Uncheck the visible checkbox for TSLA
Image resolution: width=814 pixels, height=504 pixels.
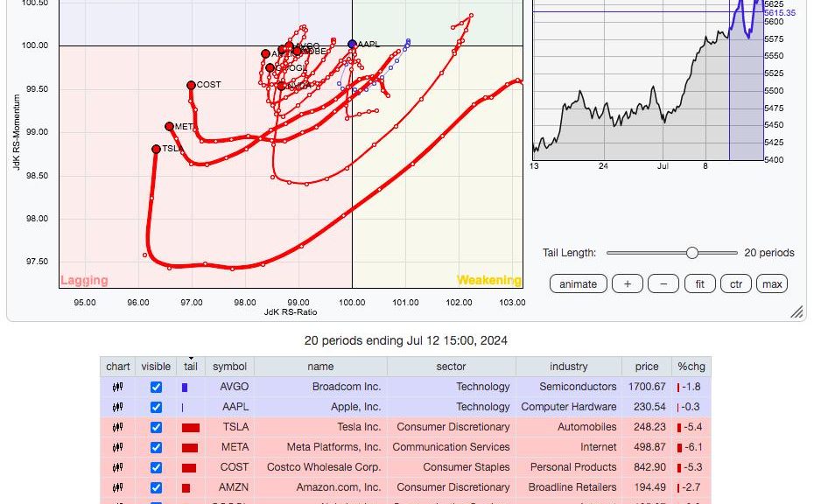156,428
